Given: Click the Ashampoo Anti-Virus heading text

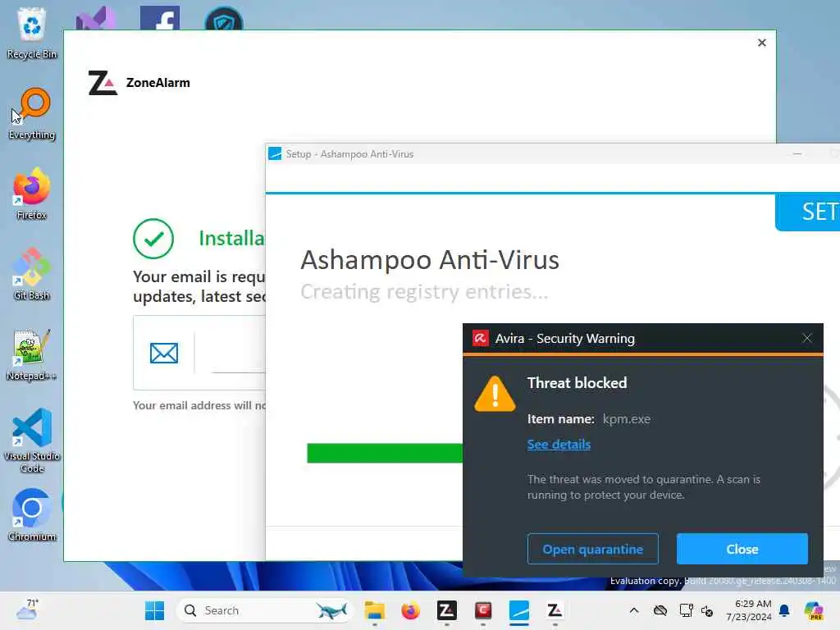Looking at the screenshot, I should [x=430, y=260].
